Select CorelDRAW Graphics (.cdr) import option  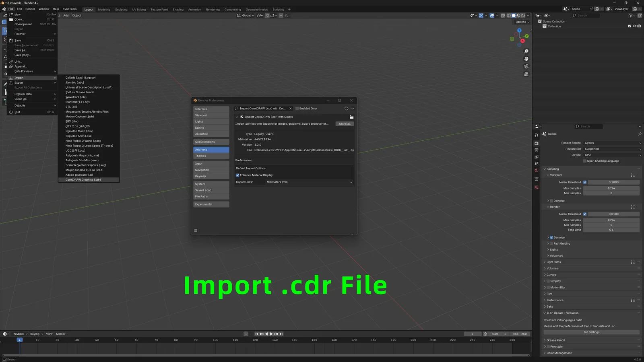point(83,179)
